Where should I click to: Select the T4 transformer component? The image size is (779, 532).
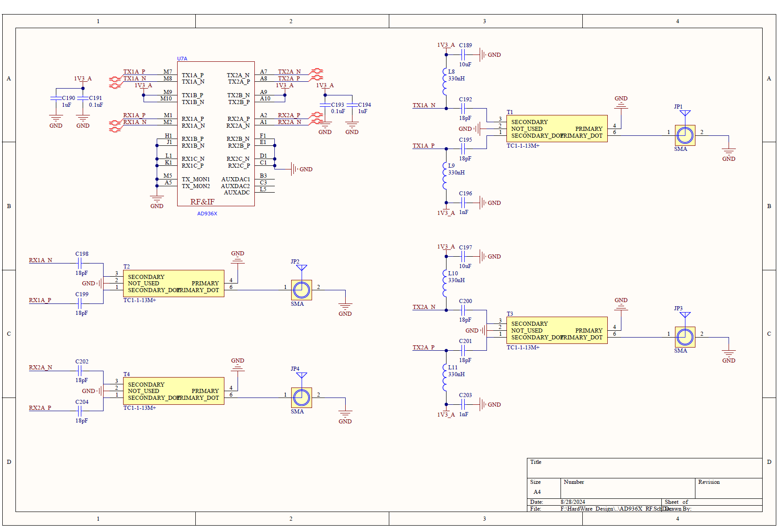174,391
